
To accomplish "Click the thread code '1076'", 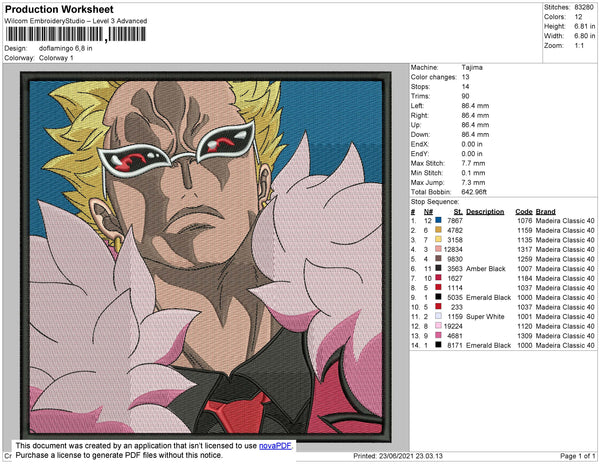I will click(x=525, y=221).
